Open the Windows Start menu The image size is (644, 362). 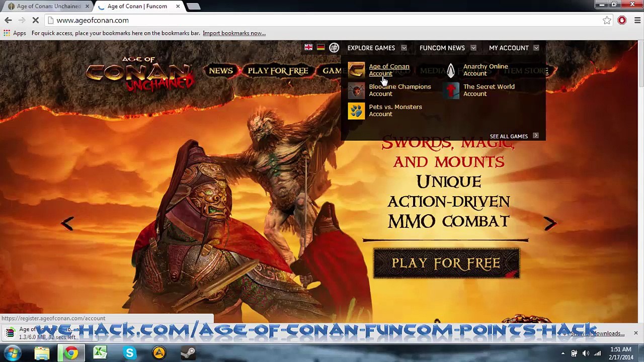[12, 353]
